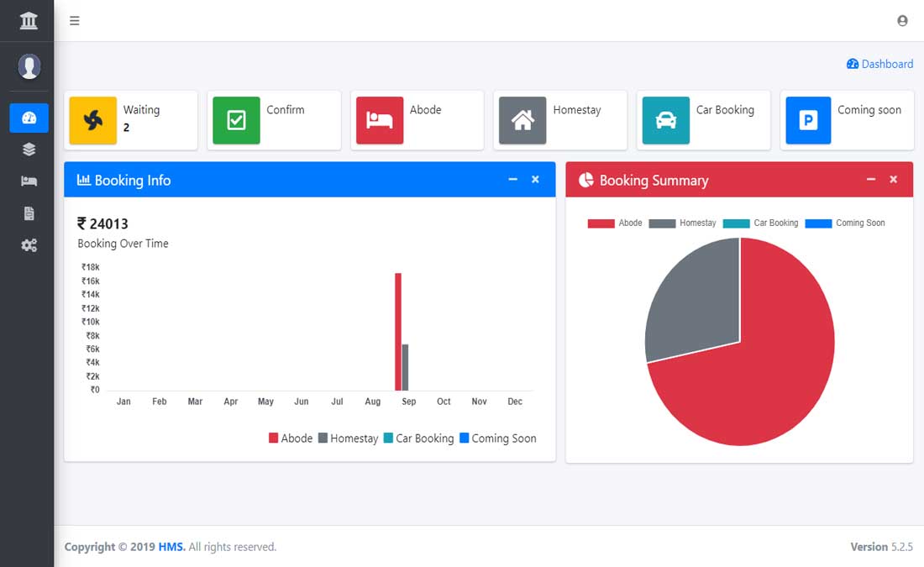Open the reports document icon in sidebar
The image size is (924, 567).
pyautogui.click(x=29, y=213)
